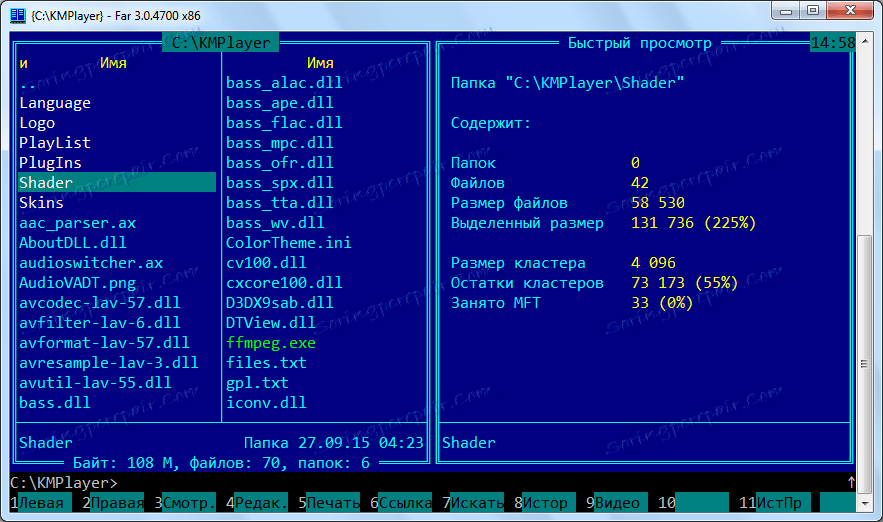
Task: Select file bass_spx.dll
Action: (279, 183)
